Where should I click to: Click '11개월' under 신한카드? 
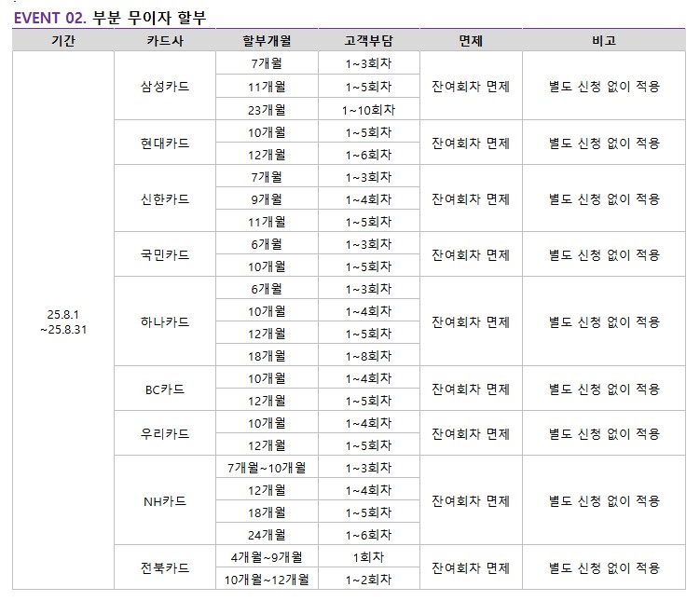267,222
